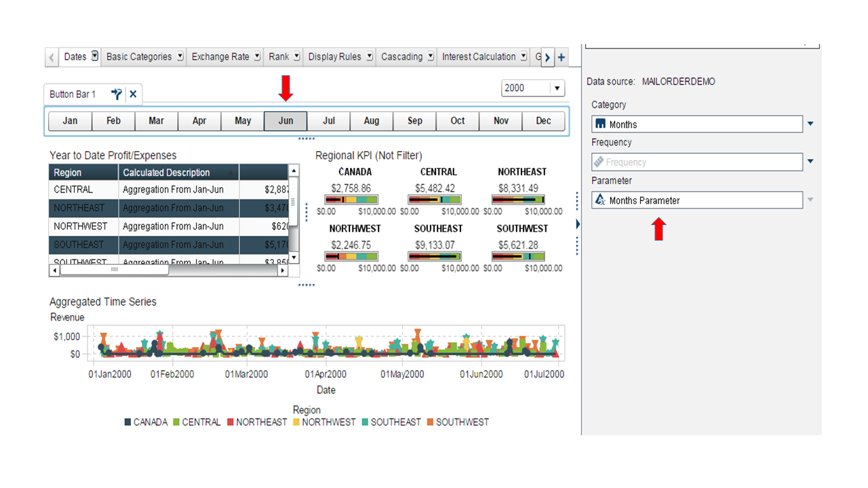Click the Button Bar filter wrench icon
The width and height of the screenshot is (868, 488).
(117, 94)
